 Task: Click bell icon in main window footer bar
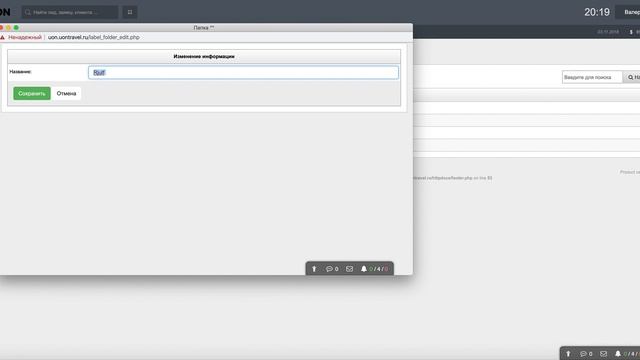(618, 354)
